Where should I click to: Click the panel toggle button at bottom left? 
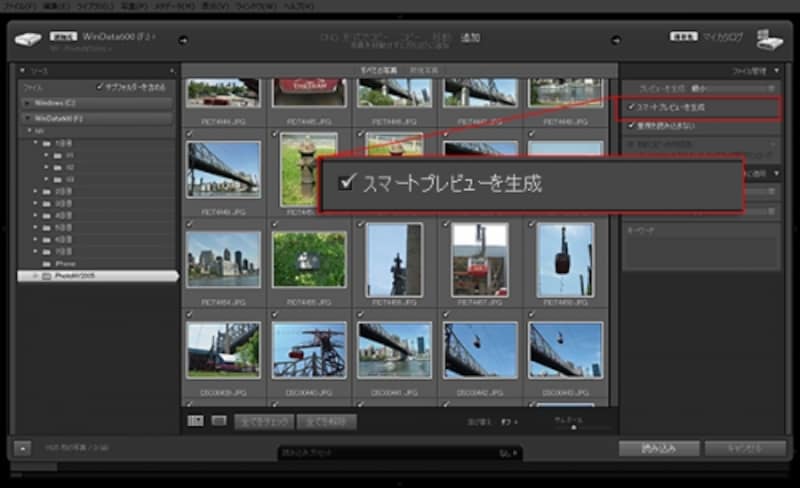pos(22,448)
